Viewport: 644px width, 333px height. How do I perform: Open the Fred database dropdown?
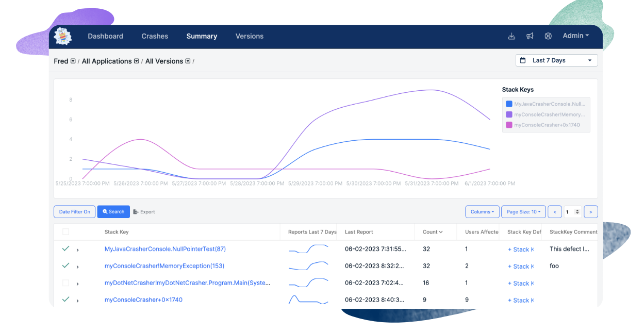[73, 61]
